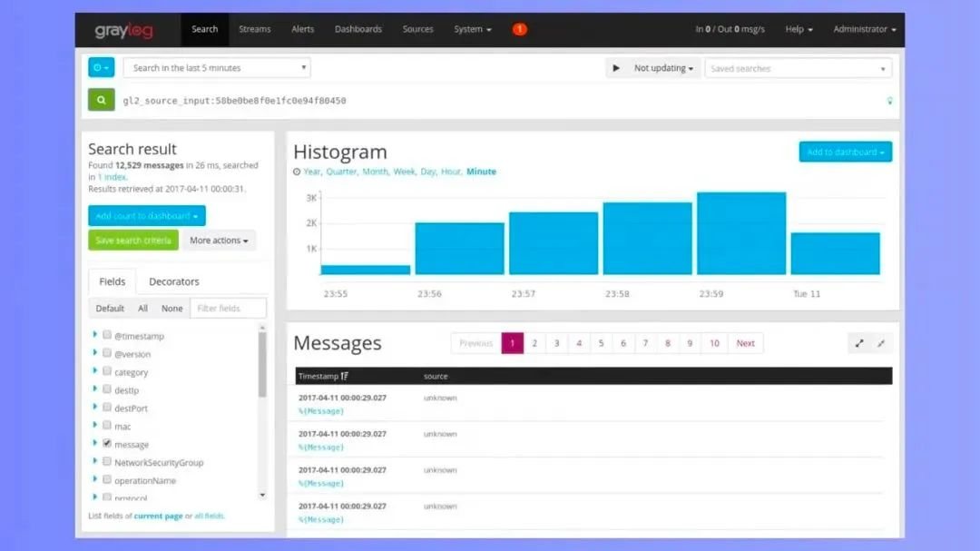This screenshot has height=551, width=980.
Task: Click the compress-arrows icon beside Messages
Action: (x=881, y=343)
